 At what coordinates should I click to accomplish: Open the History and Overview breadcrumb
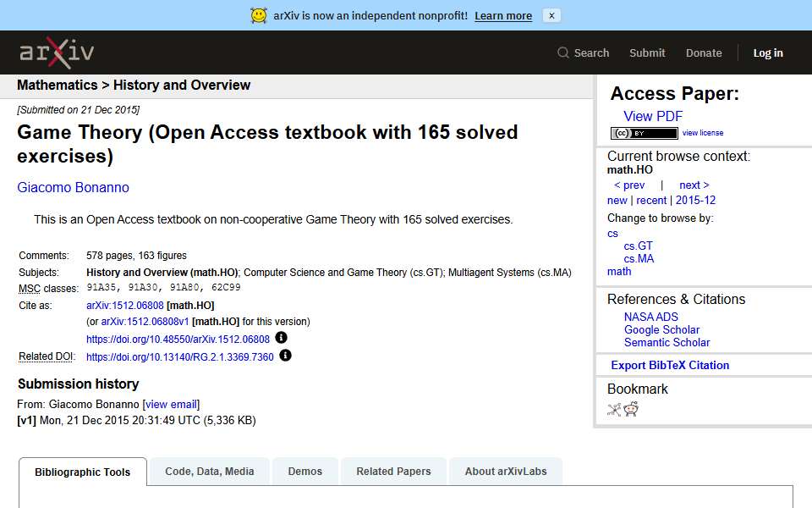pyautogui.click(x=182, y=85)
